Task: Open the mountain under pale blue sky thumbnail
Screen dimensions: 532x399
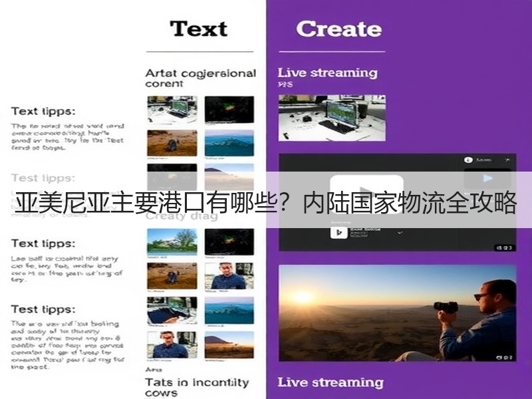Action: pyautogui.click(x=229, y=177)
